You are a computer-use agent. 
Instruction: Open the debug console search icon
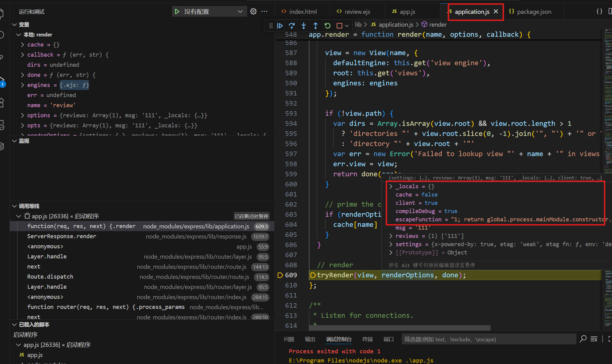pyautogui.click(x=583, y=339)
